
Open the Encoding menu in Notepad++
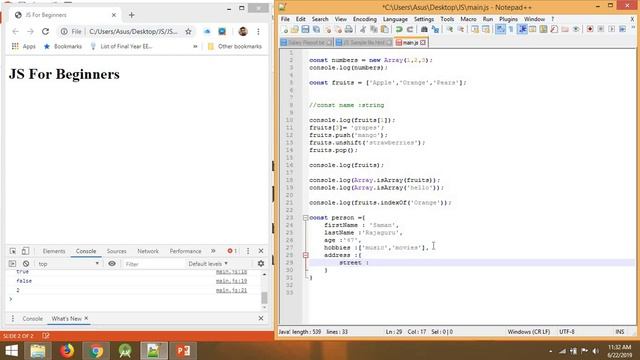(364, 19)
